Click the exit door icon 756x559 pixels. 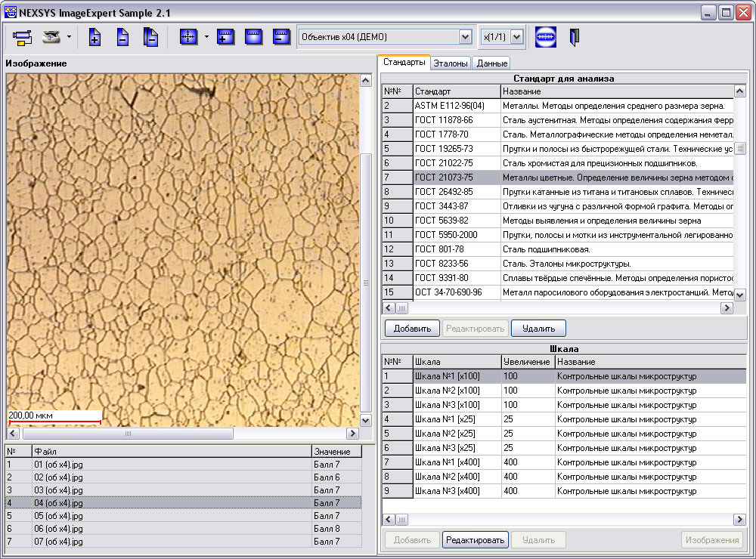pos(574,36)
